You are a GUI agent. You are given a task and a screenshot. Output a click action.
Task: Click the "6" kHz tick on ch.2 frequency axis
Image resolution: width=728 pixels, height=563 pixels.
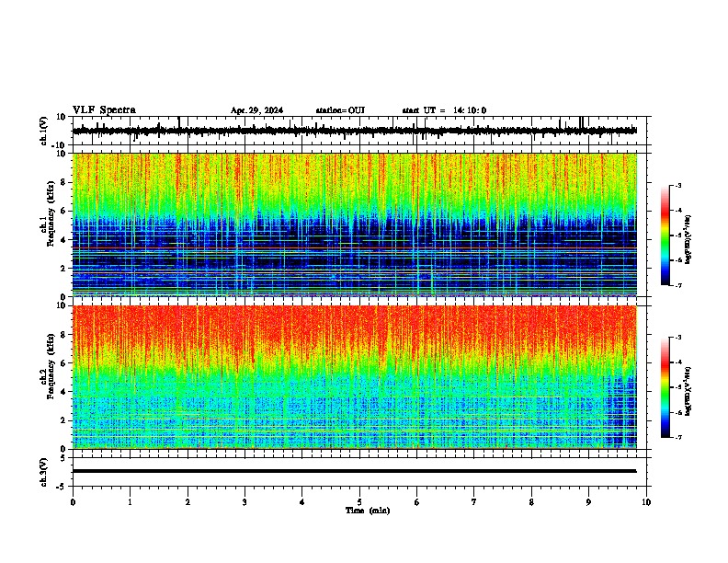pyautogui.click(x=64, y=363)
